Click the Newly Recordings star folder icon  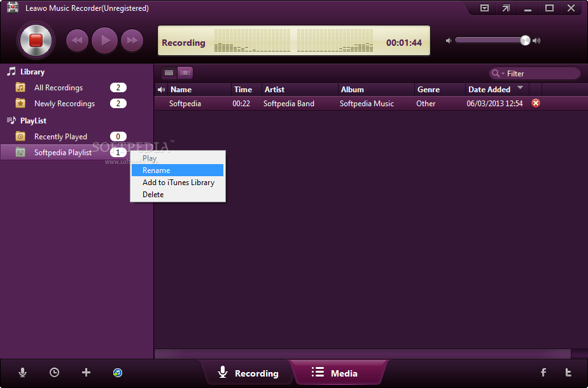coord(20,103)
